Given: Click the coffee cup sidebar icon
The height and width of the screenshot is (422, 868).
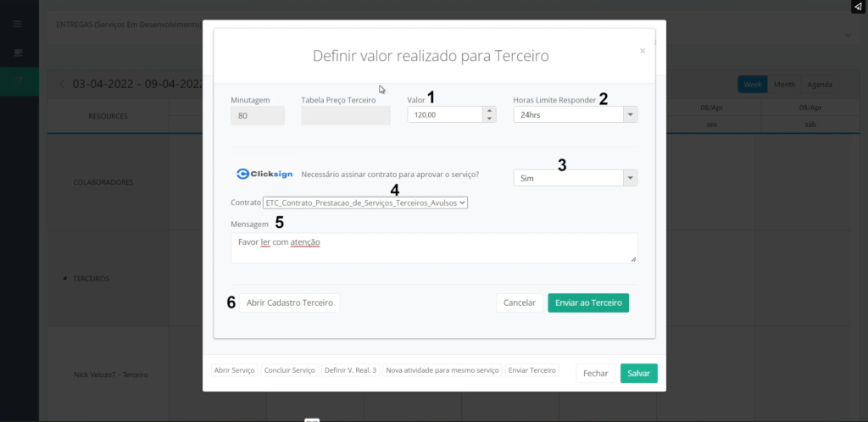Looking at the screenshot, I should tap(17, 53).
